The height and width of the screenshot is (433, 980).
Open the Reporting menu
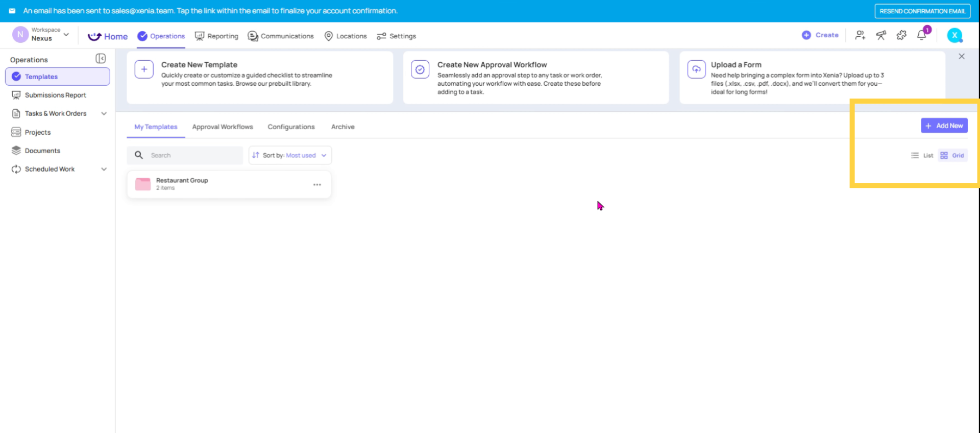(217, 36)
